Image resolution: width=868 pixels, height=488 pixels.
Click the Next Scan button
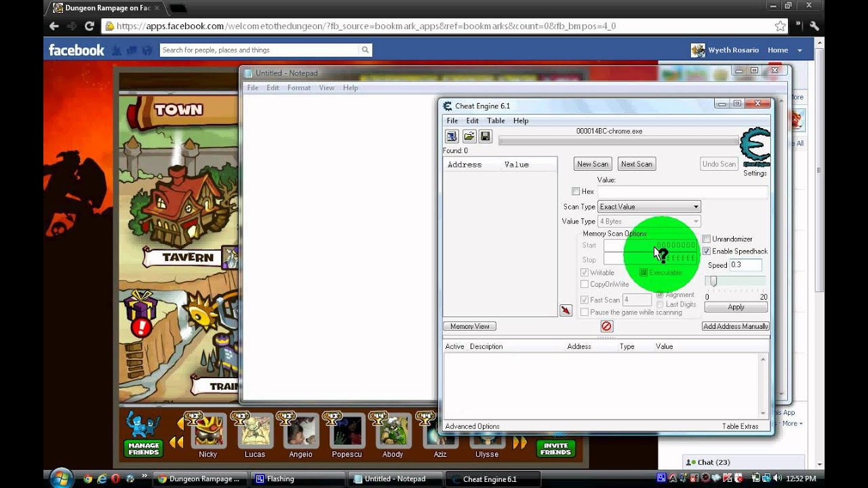point(636,164)
